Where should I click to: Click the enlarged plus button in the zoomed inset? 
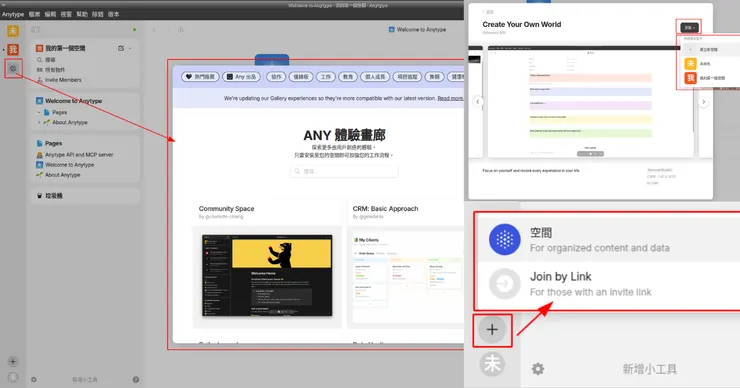tap(492, 329)
